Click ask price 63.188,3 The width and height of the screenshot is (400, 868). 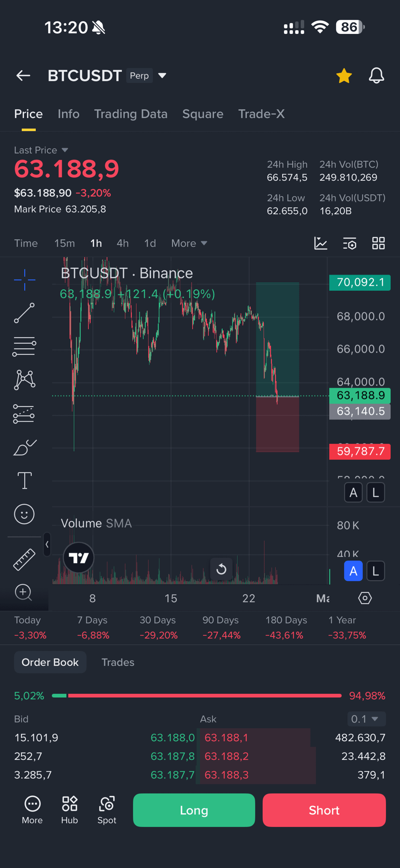226,775
